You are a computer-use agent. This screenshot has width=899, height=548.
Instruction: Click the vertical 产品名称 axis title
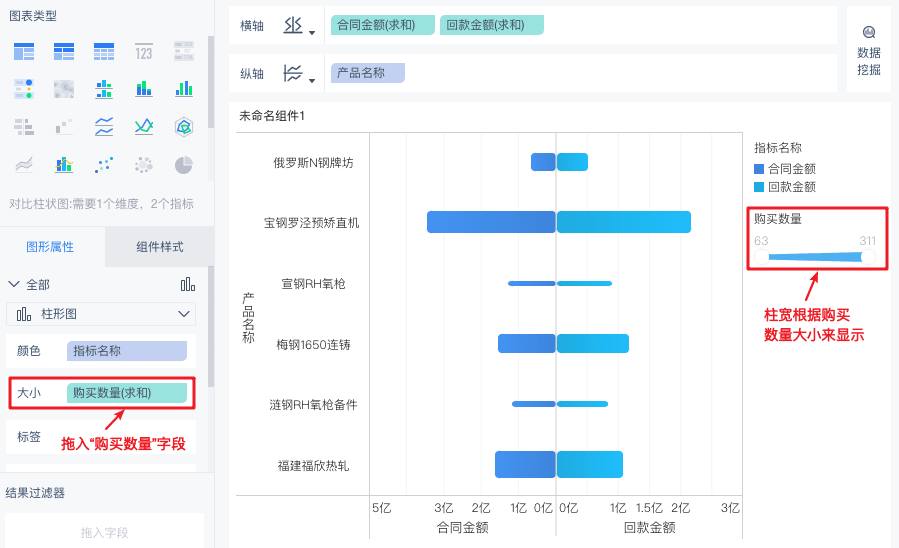click(248, 318)
